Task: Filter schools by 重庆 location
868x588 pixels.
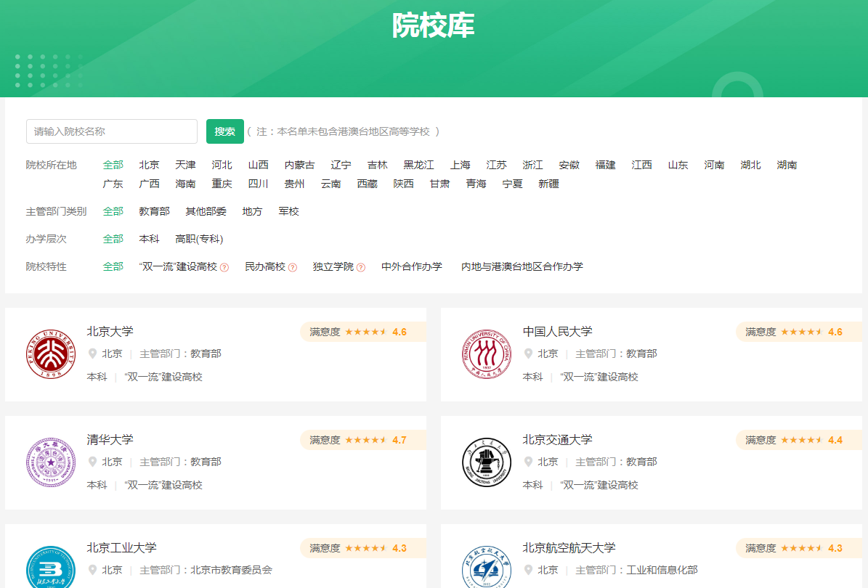Action: tap(222, 184)
